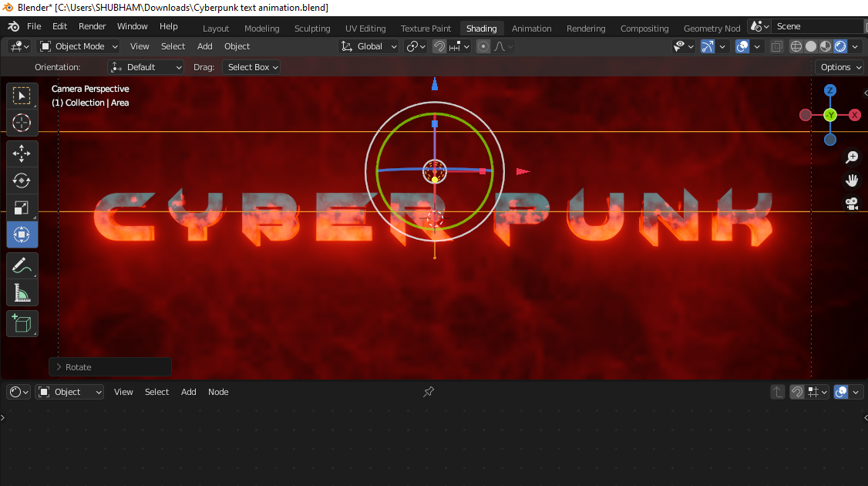Select the Rotate tool

[22, 181]
